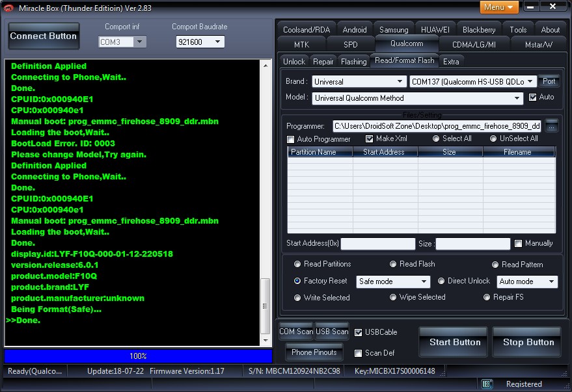
Task: Switch to the Mstar/W tab
Action: [538, 44]
